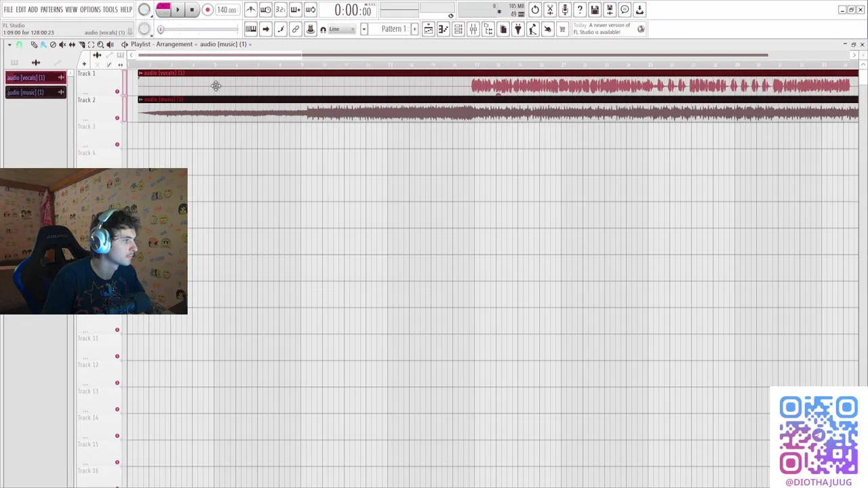
Task: Open the audio [music] (1) clip dropdown
Action: tap(226, 44)
